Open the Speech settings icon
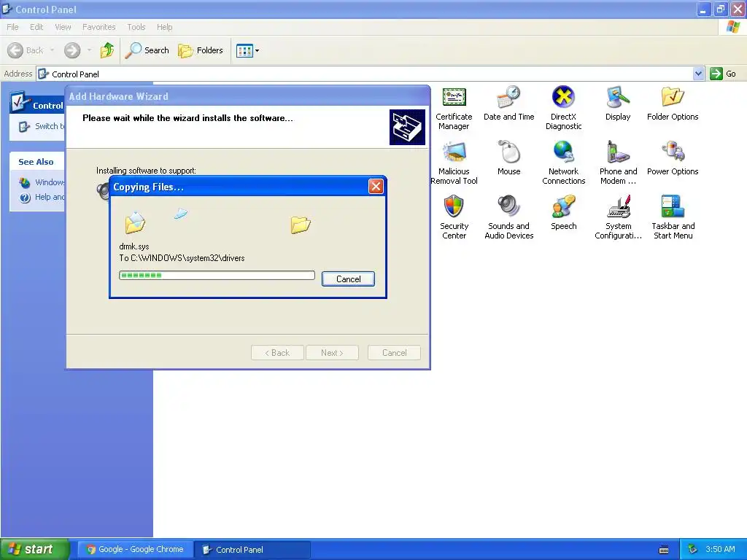Viewport: 747px width, 560px height. click(x=563, y=214)
